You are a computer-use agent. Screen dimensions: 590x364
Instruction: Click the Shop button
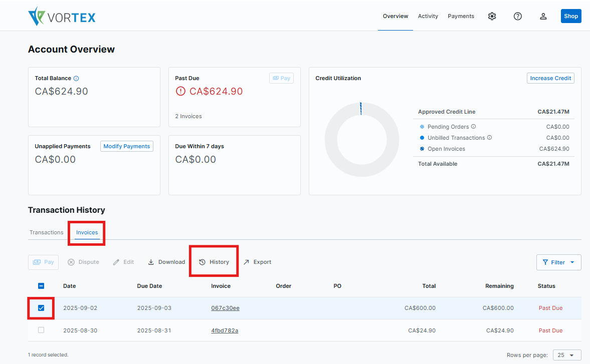tap(571, 16)
